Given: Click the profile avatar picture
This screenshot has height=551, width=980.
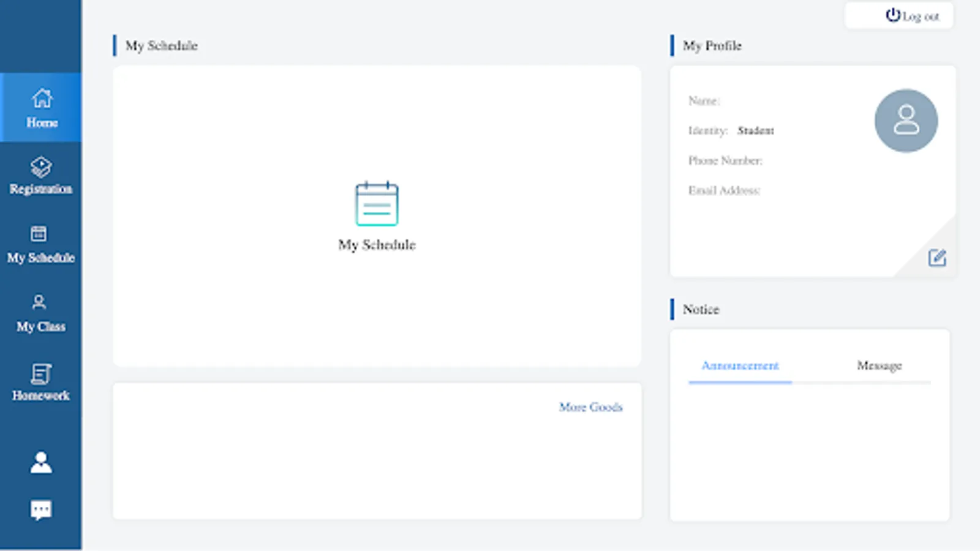Looking at the screenshot, I should (x=906, y=121).
